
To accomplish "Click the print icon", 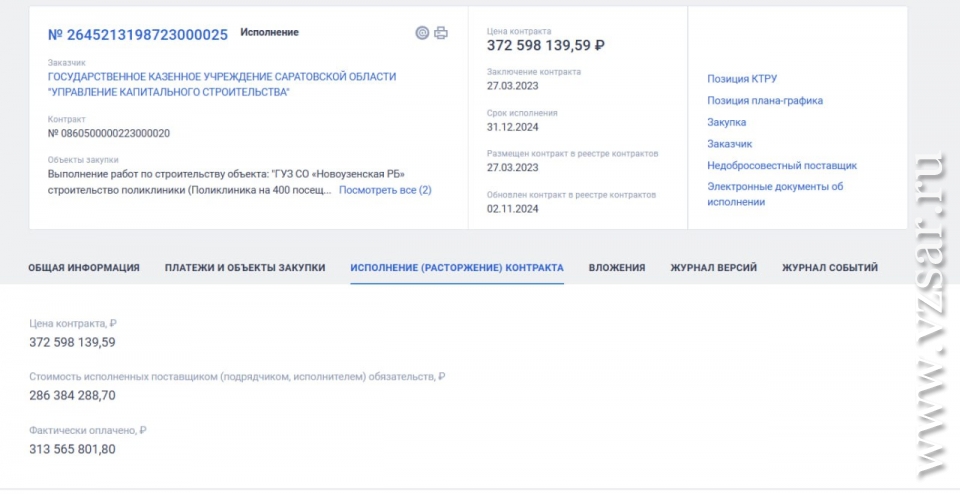I will (441, 33).
